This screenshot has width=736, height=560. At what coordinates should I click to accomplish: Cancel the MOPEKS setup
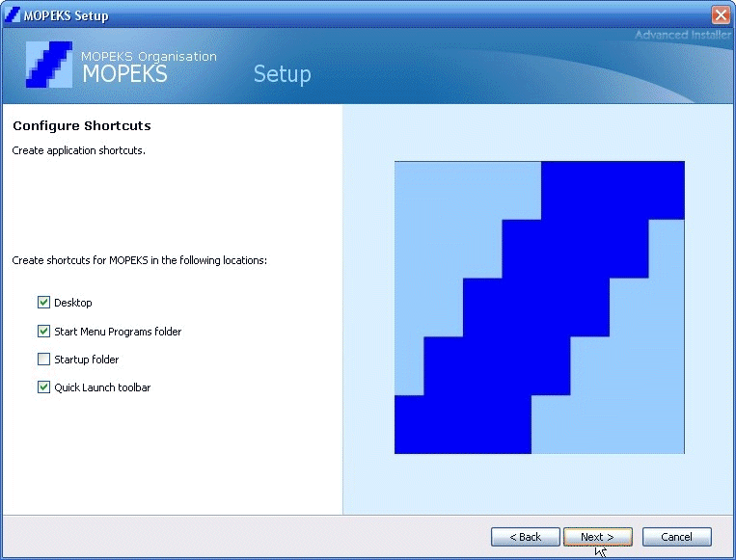click(676, 537)
